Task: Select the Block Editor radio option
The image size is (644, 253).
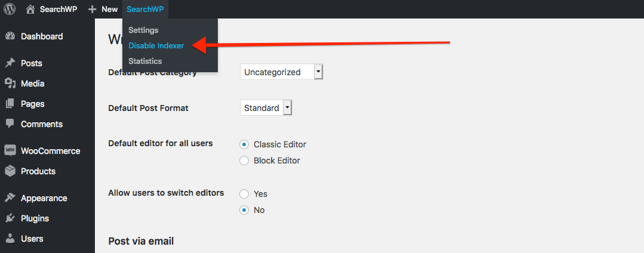Action: [244, 161]
